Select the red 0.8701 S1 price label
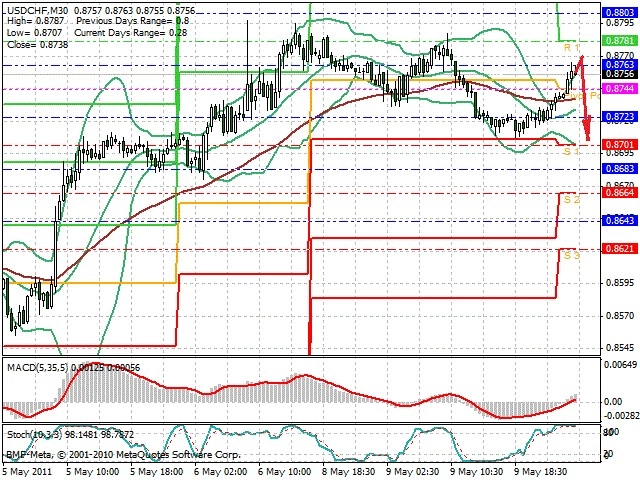640x480 pixels. point(620,144)
